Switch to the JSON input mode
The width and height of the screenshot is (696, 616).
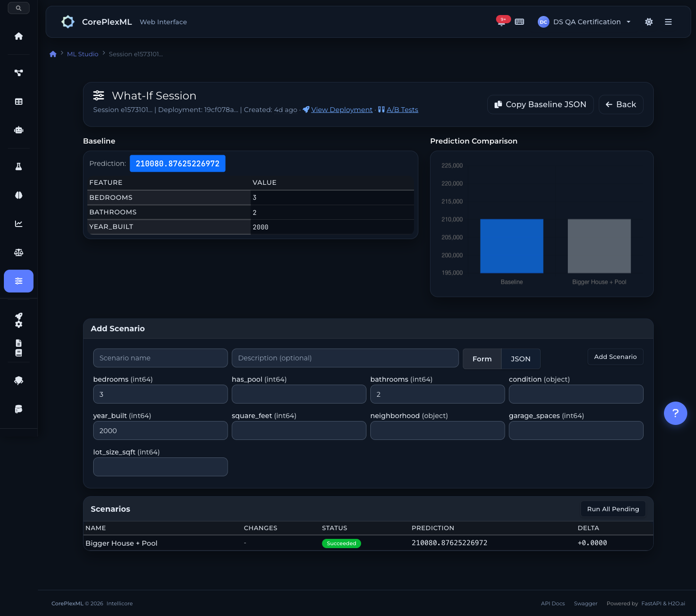click(520, 359)
